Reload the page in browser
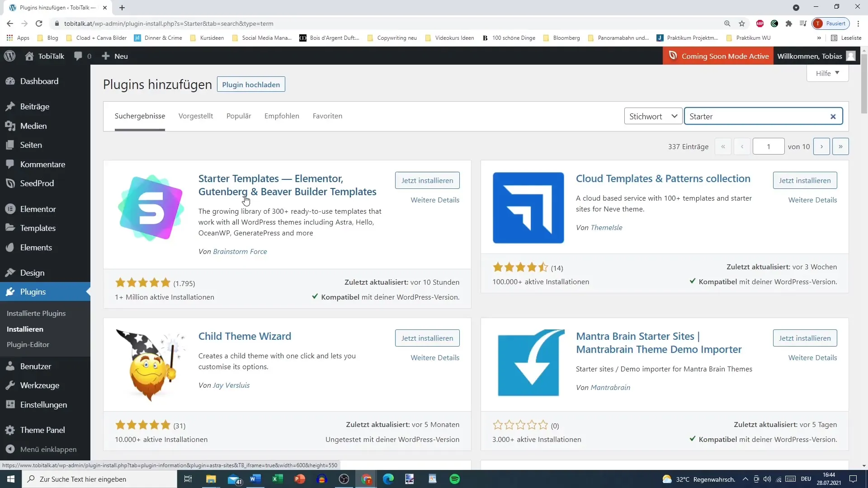Screen dimensions: 868x488 (39, 23)
